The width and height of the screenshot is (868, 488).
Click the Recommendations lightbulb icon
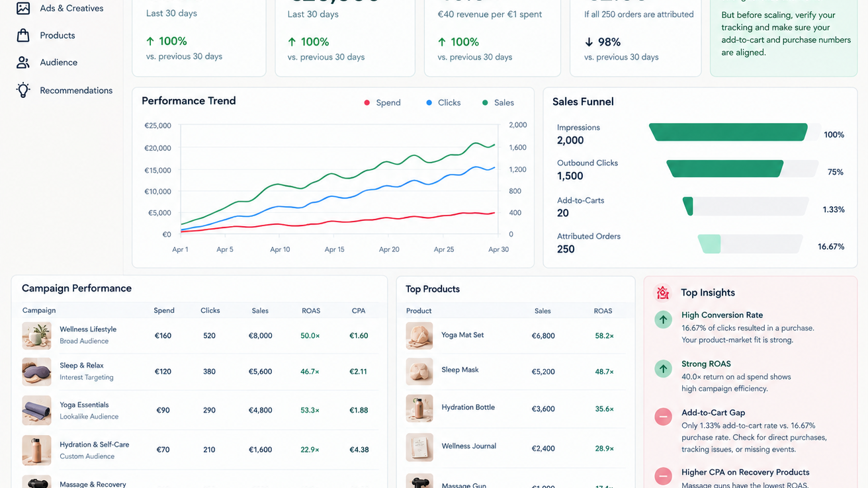point(23,90)
